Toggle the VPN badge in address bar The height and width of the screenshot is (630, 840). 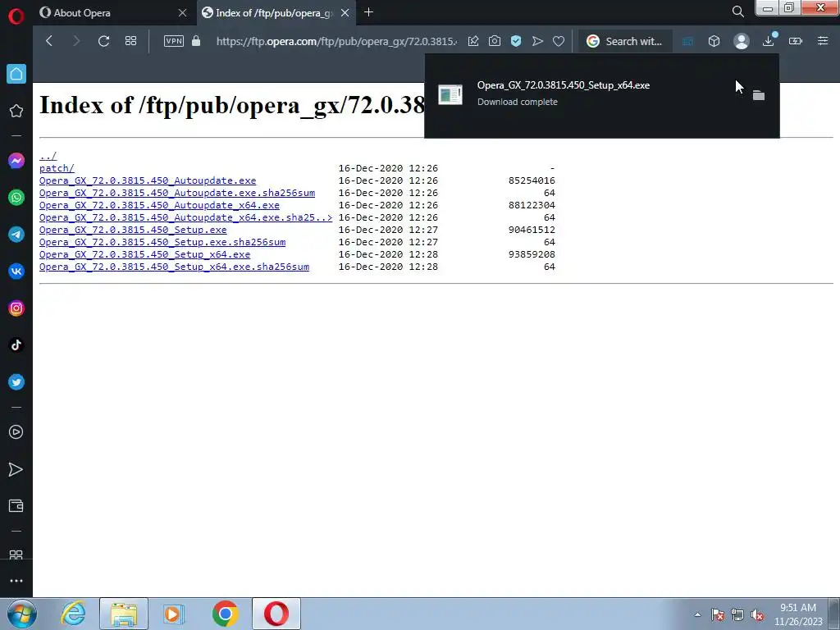[174, 41]
